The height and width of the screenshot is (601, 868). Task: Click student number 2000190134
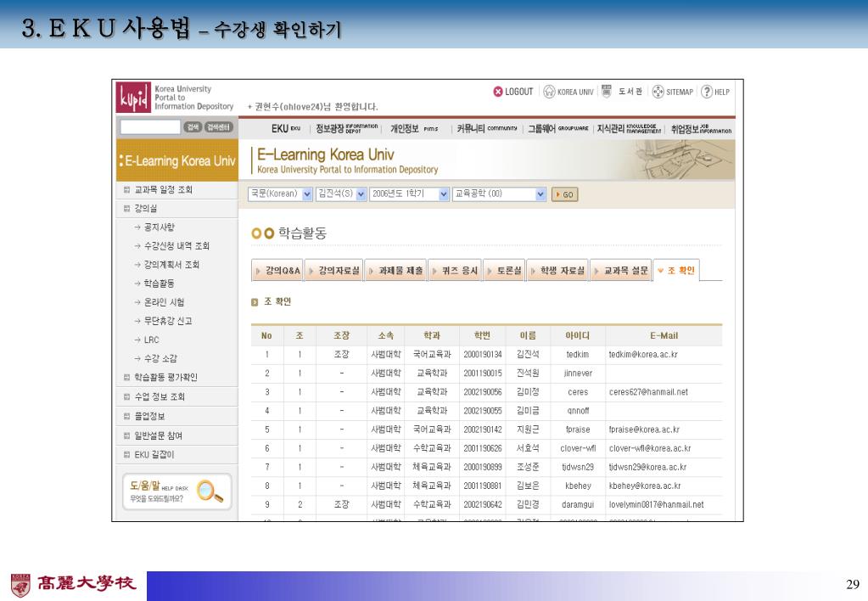(x=482, y=355)
